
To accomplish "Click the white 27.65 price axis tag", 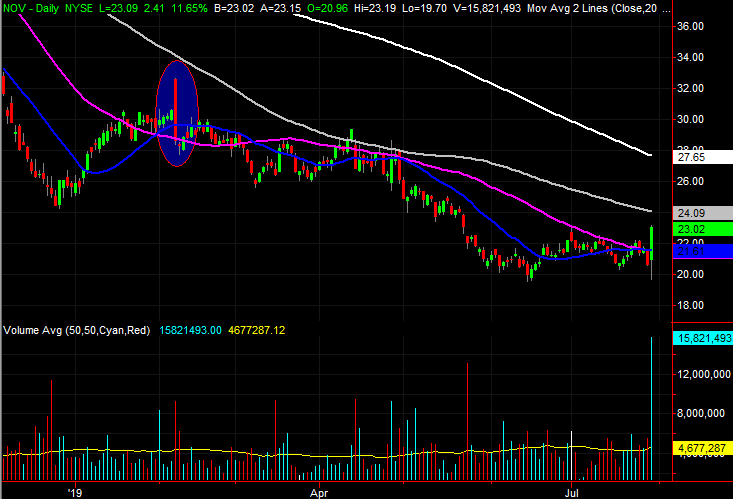I will [x=703, y=157].
